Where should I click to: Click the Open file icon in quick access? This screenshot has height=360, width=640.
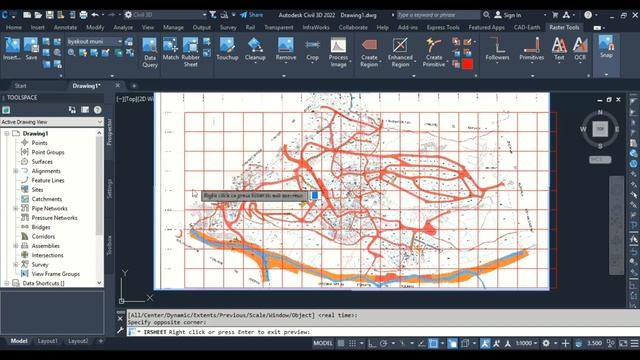(38, 15)
